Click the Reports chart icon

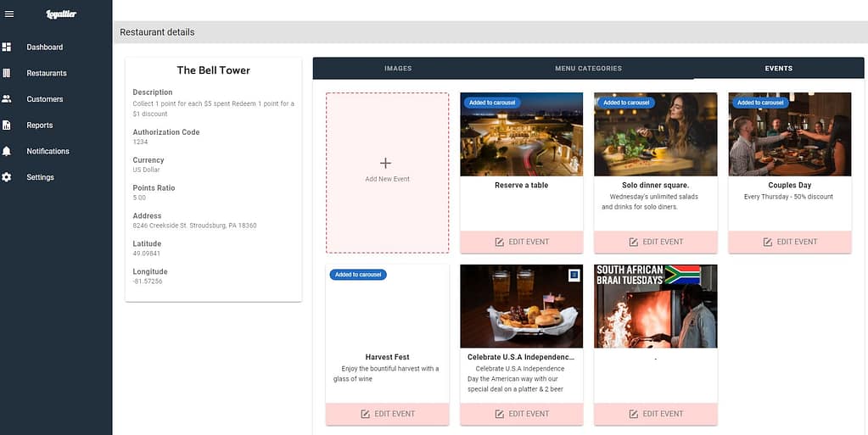point(7,125)
